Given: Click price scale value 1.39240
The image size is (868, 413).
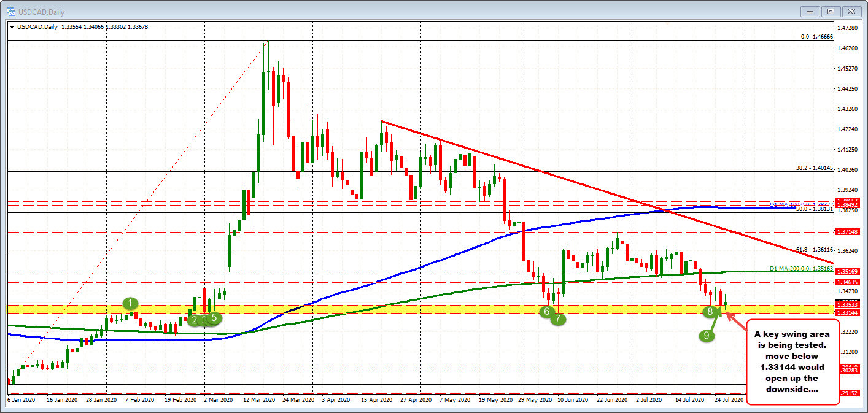Looking at the screenshot, I should [x=848, y=190].
